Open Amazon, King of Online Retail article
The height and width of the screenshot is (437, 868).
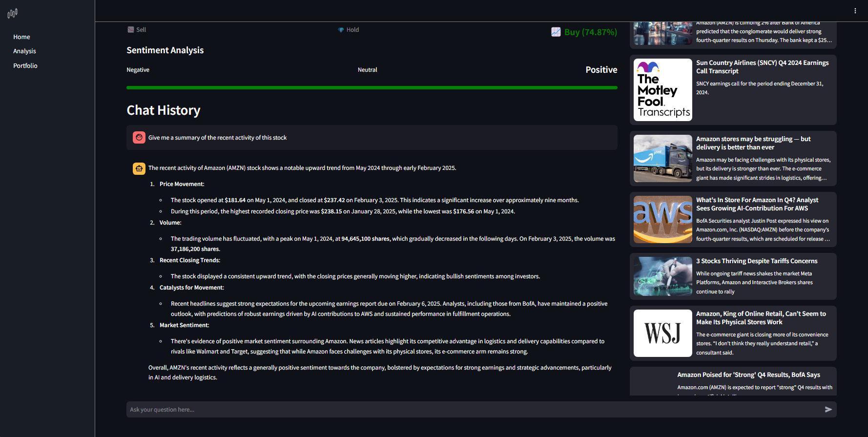[x=761, y=318]
